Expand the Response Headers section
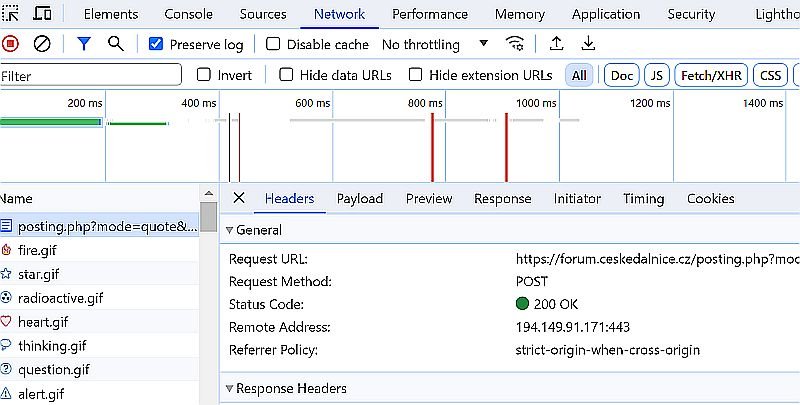 (x=228, y=388)
